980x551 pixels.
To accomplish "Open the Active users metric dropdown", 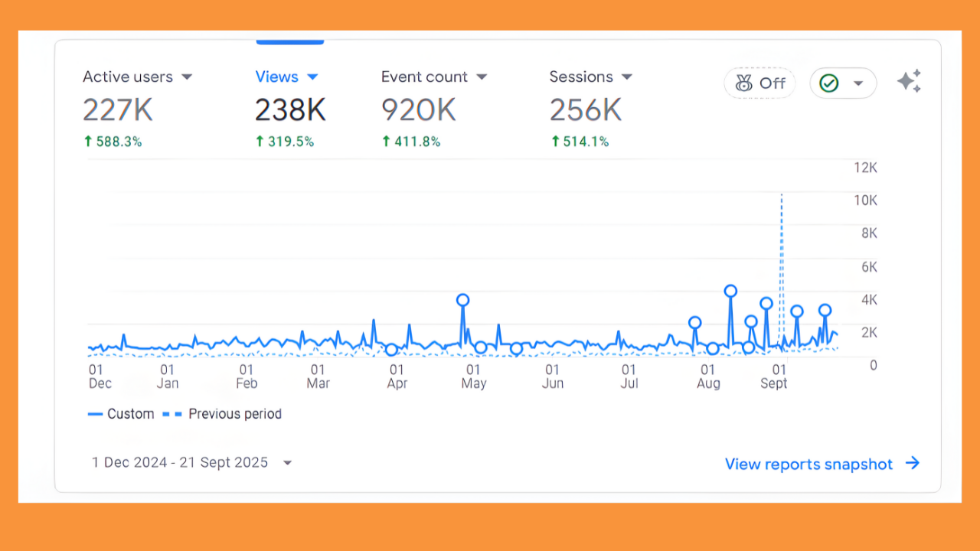I will tap(188, 77).
